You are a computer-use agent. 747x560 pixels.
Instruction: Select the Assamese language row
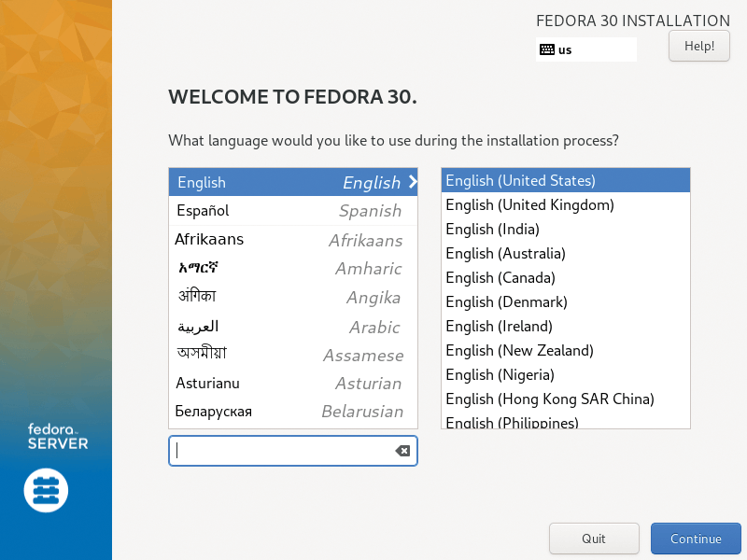pos(293,355)
